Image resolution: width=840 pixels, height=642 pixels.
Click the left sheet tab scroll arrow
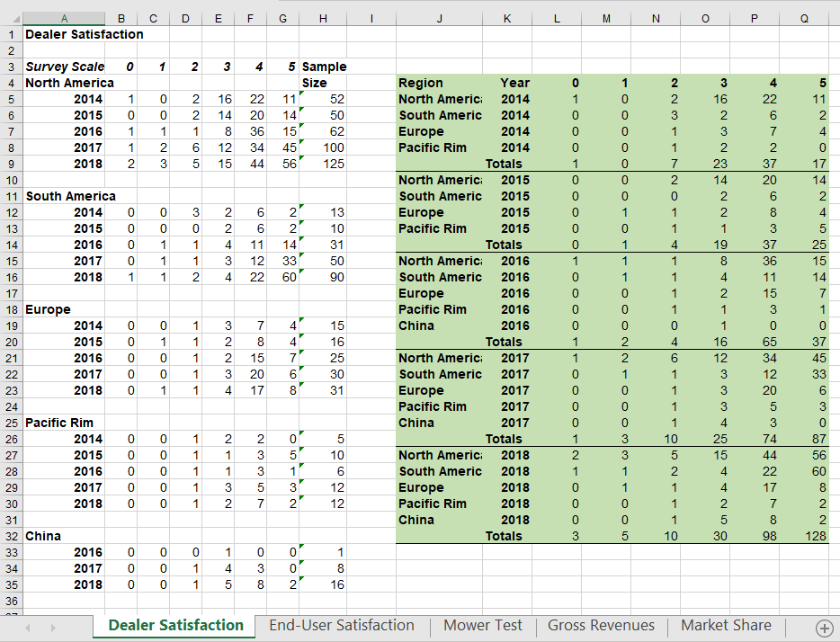[26, 627]
